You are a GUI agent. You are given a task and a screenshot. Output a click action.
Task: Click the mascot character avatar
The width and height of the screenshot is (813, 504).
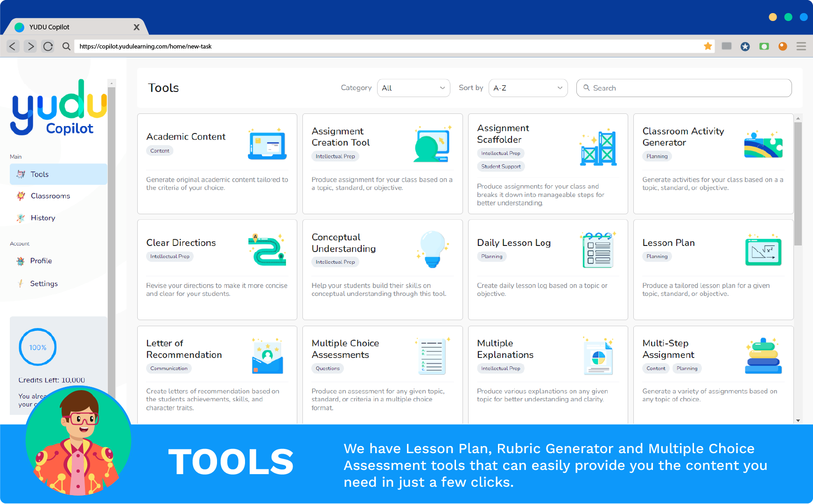[x=78, y=441]
